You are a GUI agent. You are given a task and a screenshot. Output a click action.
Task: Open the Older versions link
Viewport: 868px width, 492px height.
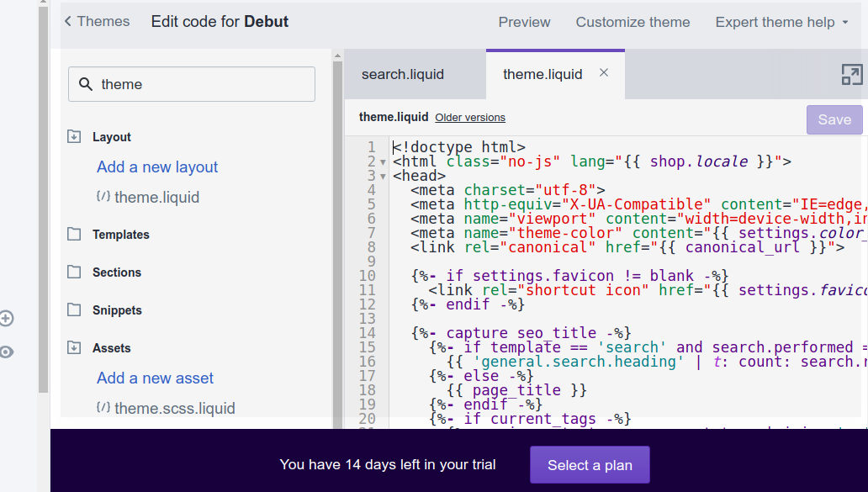tap(470, 118)
